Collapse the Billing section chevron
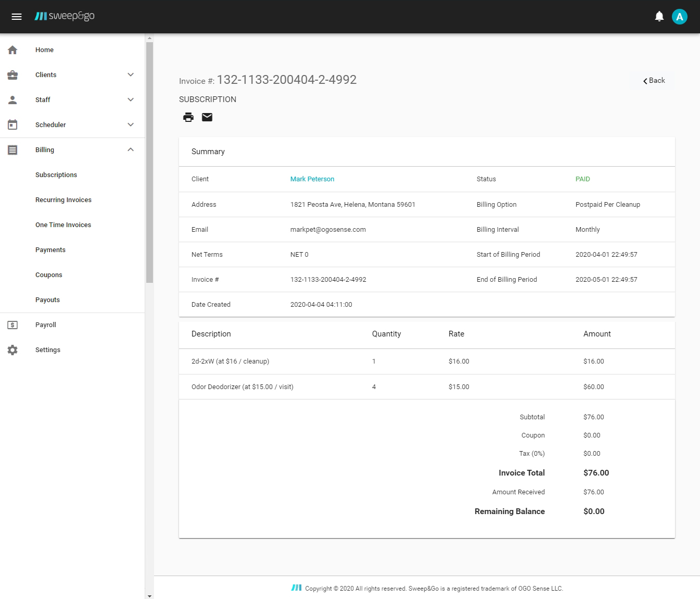Viewport: 700px width, 599px height. tap(131, 150)
